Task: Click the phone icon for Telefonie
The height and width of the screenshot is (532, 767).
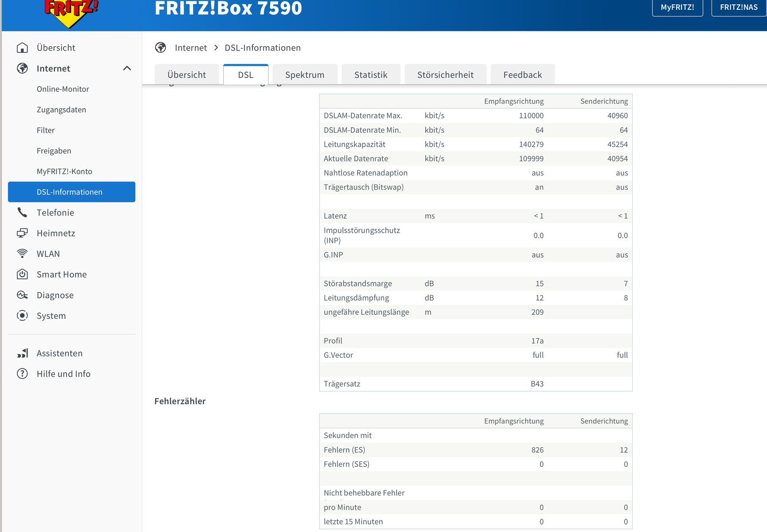Action: tap(22, 212)
